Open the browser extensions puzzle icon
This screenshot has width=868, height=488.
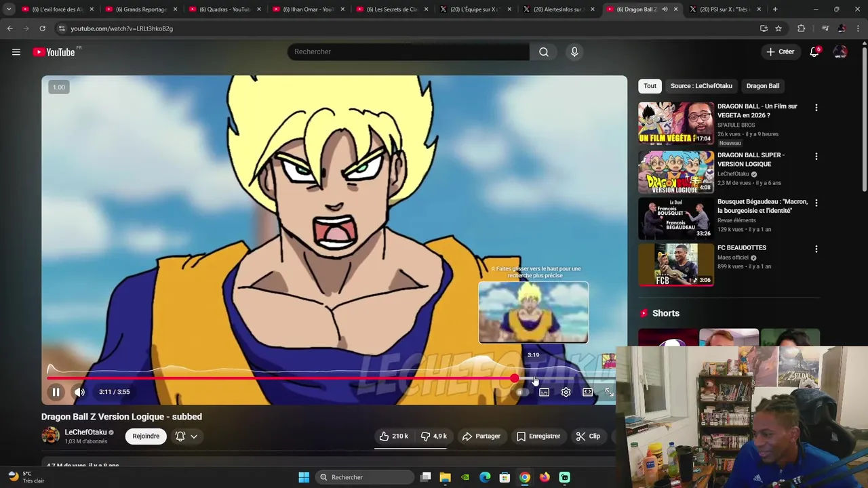(801, 28)
